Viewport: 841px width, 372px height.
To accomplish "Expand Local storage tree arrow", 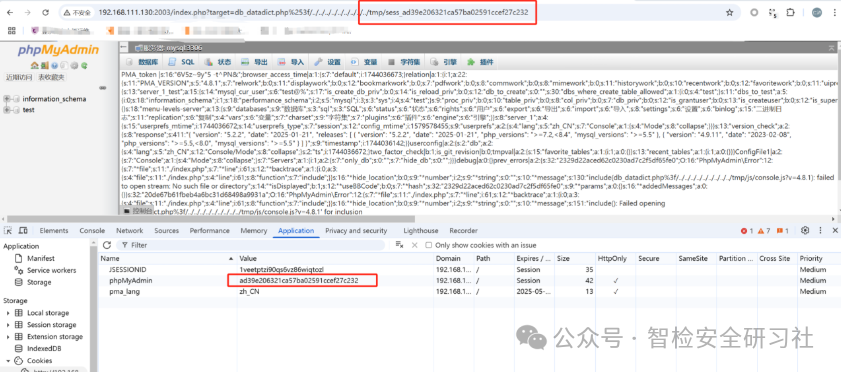I will point(8,313).
